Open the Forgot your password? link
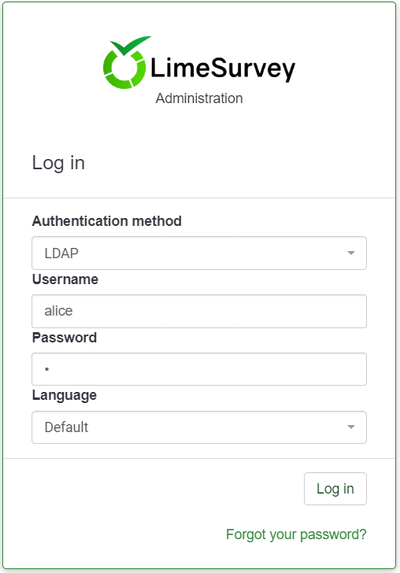 [x=296, y=534]
